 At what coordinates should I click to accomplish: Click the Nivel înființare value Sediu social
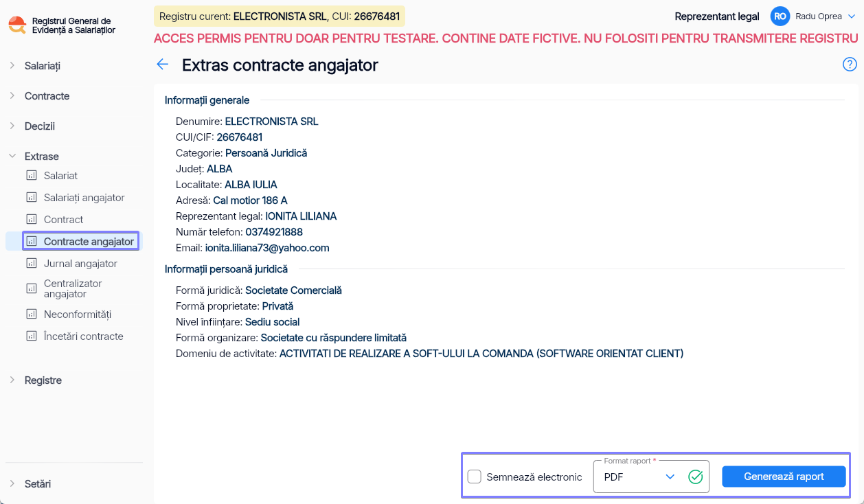click(272, 322)
